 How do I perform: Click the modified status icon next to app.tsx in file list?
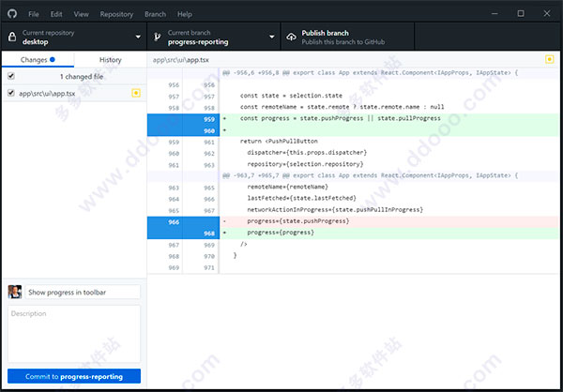pos(136,94)
